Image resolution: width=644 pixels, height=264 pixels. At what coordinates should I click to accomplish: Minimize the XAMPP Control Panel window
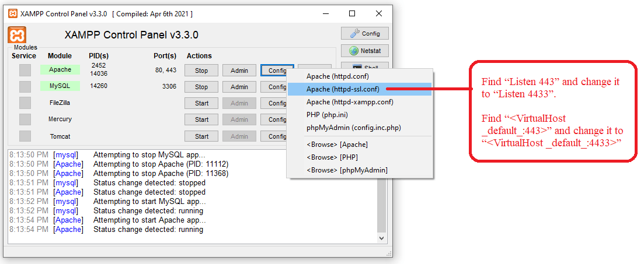click(x=325, y=13)
